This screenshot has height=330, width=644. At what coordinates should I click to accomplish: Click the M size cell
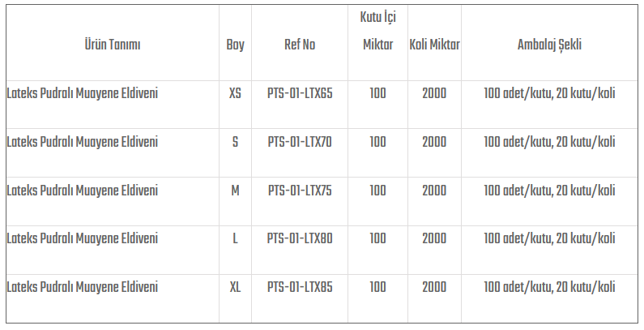click(235, 191)
